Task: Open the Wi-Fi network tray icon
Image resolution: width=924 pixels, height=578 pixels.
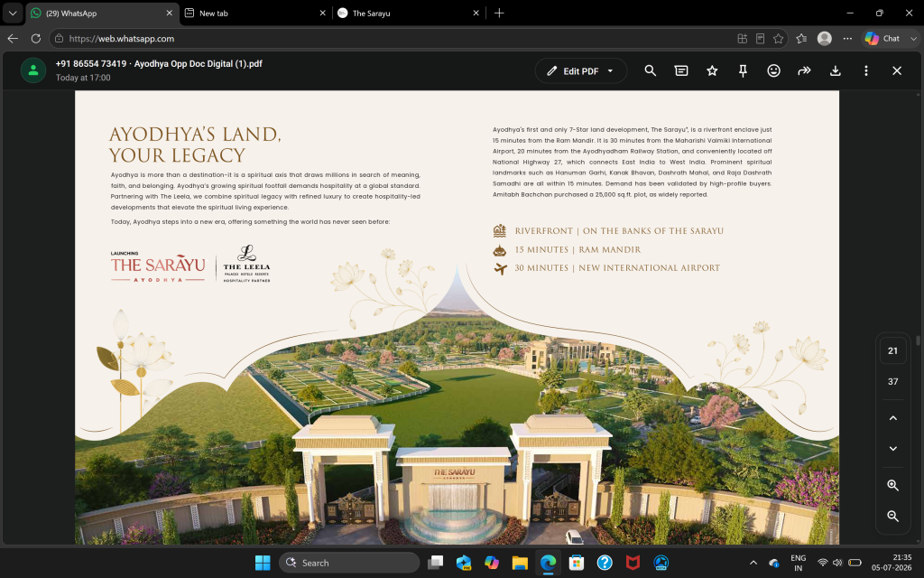Action: point(823,563)
